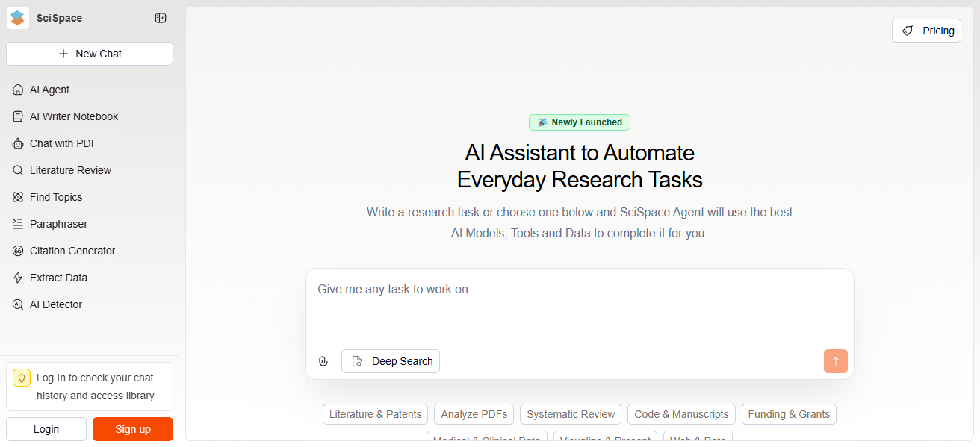
Task: Start a New Chat
Action: tap(90, 54)
